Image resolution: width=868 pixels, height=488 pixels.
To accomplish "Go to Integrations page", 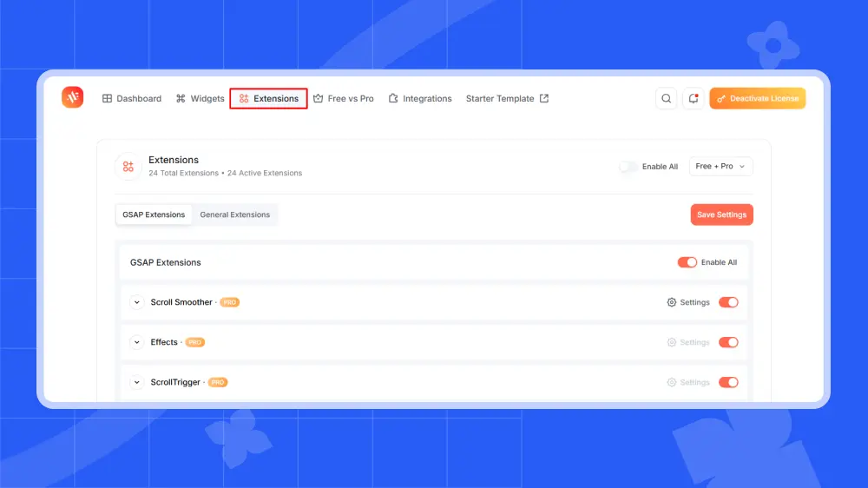I will pyautogui.click(x=420, y=99).
